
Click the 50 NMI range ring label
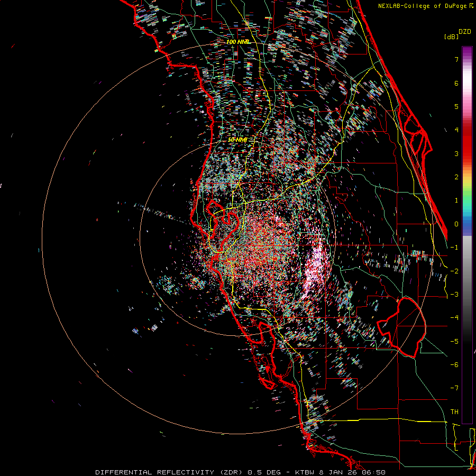pos(237,140)
